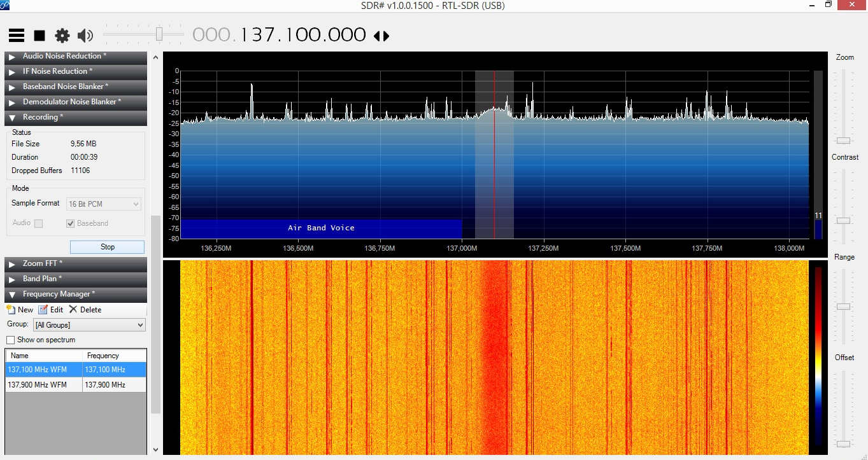Open the hamburger main menu
868x460 pixels.
[17, 36]
